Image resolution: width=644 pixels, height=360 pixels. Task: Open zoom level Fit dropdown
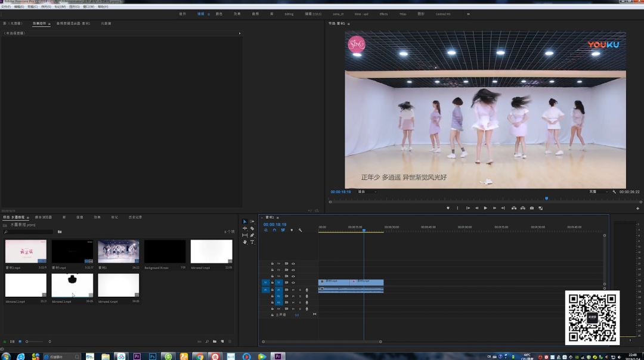tap(367, 192)
